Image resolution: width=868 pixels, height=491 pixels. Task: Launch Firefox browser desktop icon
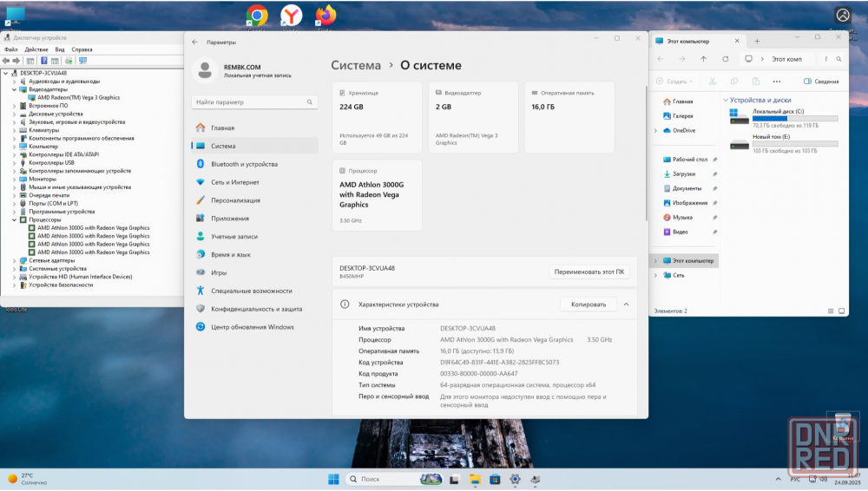(325, 16)
